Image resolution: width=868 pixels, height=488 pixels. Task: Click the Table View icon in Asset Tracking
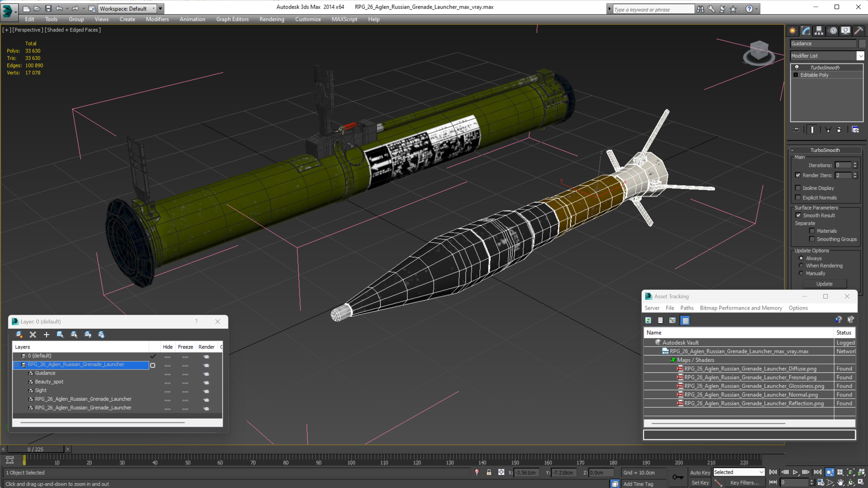tap(685, 320)
